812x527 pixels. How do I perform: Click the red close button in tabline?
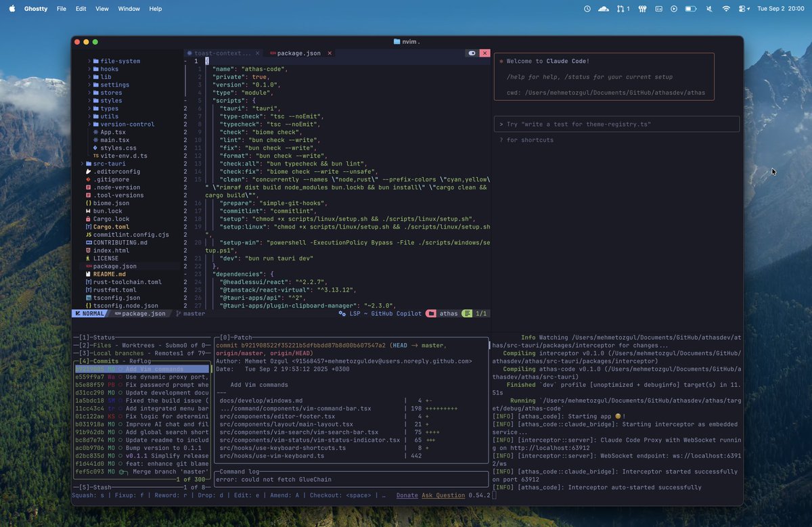click(x=484, y=53)
